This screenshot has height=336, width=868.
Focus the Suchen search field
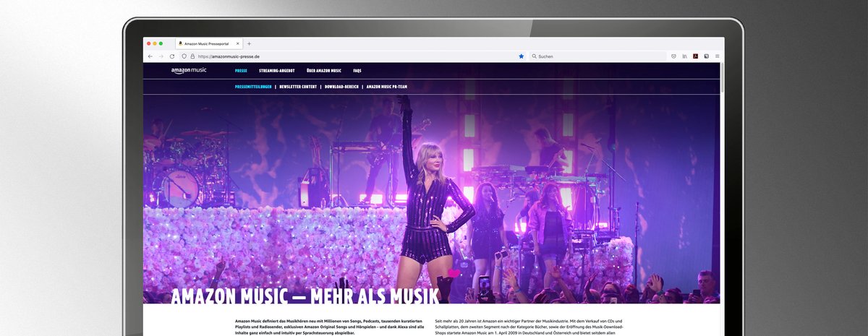click(x=597, y=56)
